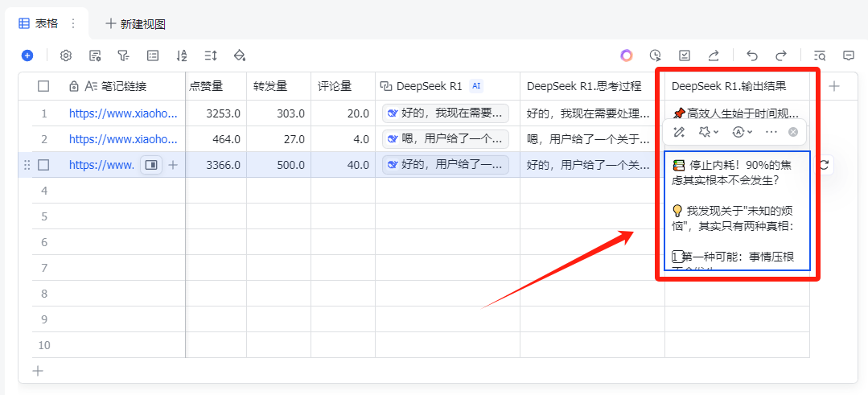Image resolution: width=868 pixels, height=395 pixels.
Task: Open the xiaohongshu link in row 1
Action: (x=122, y=113)
